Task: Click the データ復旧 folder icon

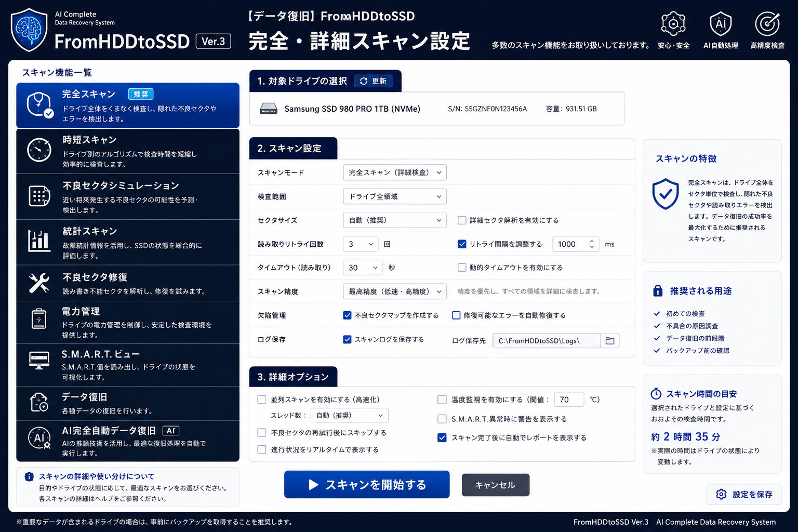Action: click(x=39, y=402)
